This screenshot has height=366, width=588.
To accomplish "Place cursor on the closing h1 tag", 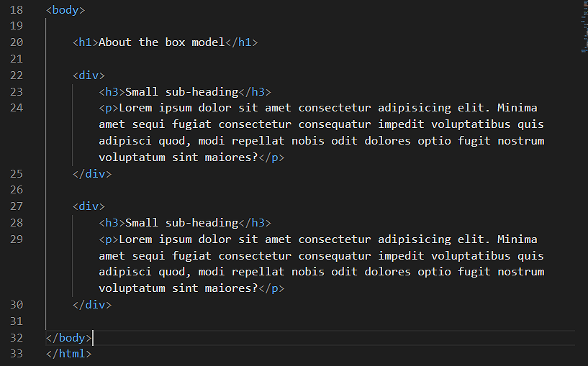I will (242, 42).
